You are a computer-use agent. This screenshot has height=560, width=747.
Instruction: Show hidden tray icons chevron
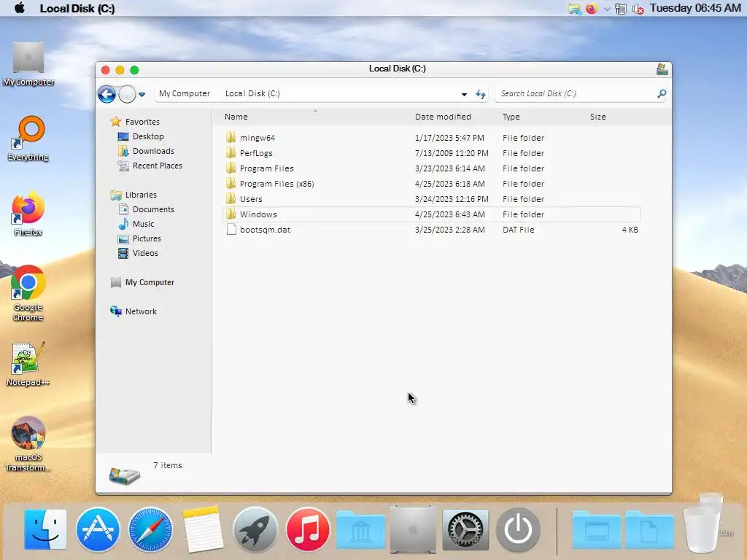click(x=607, y=9)
